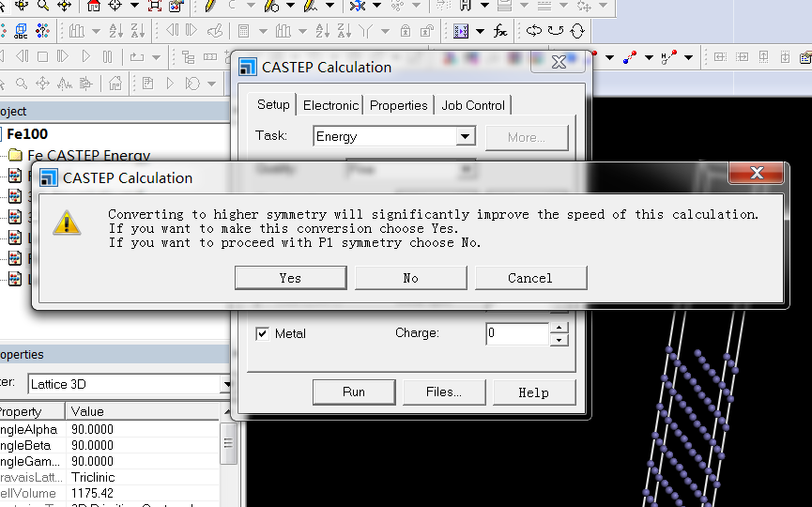Click Help in the CASTEP Calculation dialog
Image resolution: width=812 pixels, height=507 pixels.
[534, 392]
